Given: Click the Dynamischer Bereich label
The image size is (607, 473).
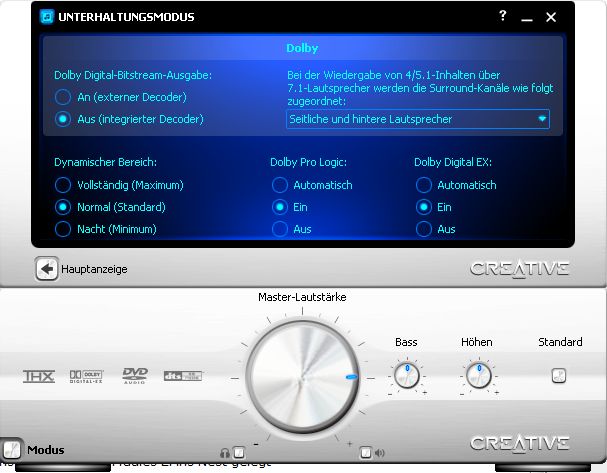Looking at the screenshot, I should [105, 162].
